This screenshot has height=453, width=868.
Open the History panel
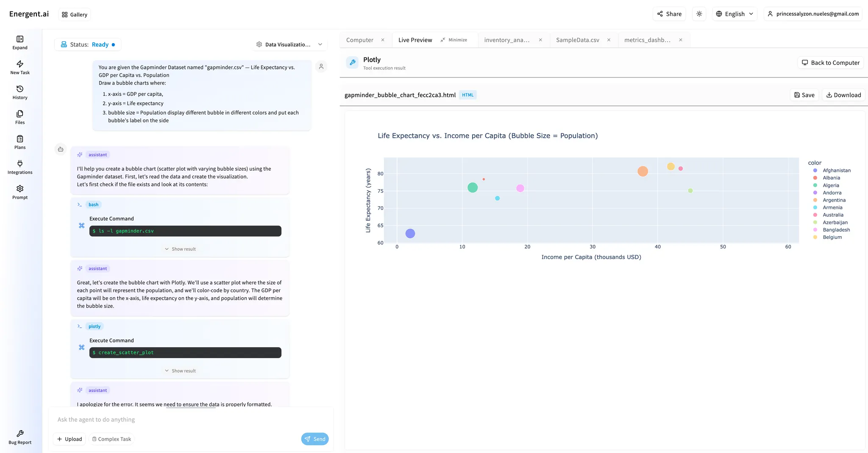pyautogui.click(x=19, y=92)
